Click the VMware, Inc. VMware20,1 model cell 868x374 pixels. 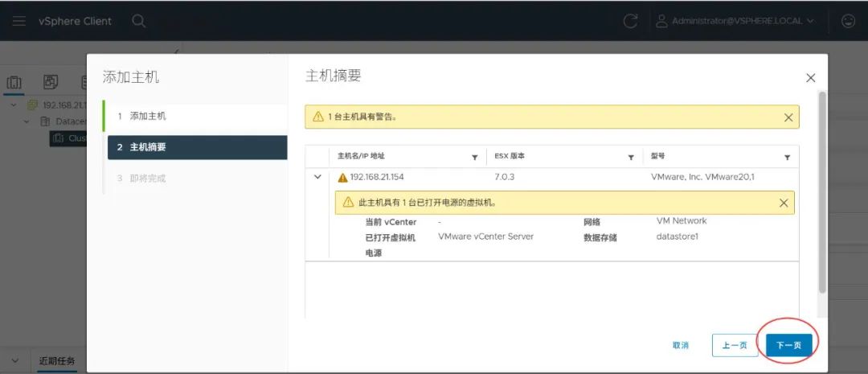coord(702,177)
